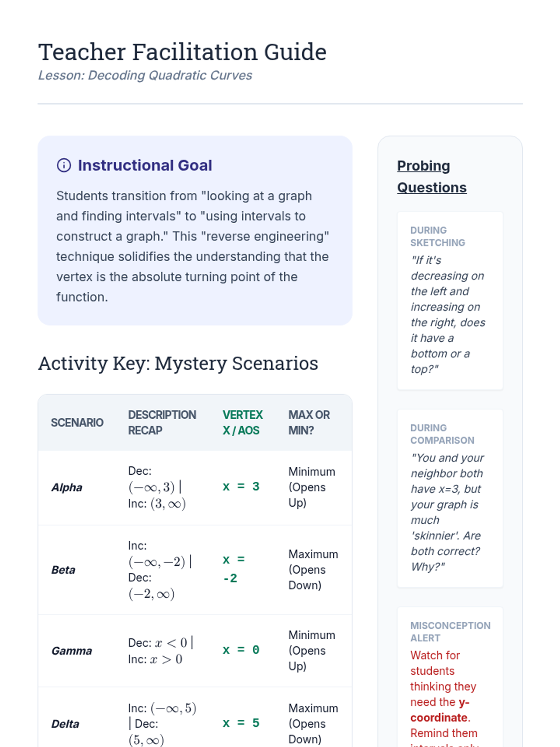Click the green VERTEX X / AOS header
This screenshot has width=560, height=747.
(x=243, y=423)
